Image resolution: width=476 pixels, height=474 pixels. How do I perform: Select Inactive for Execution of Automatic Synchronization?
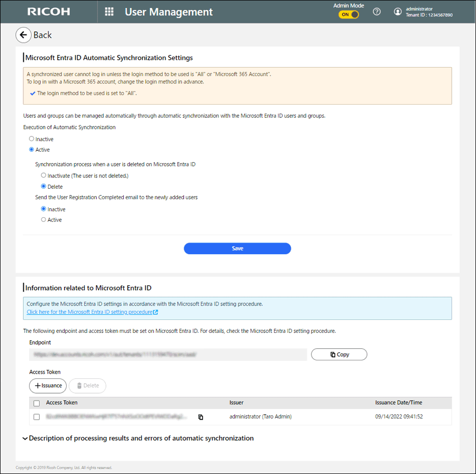click(x=32, y=139)
